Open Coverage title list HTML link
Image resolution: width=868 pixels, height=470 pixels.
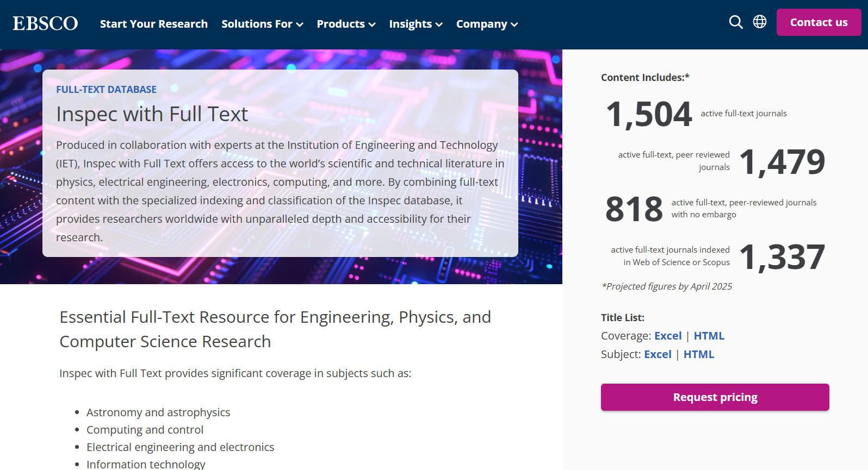click(x=709, y=336)
